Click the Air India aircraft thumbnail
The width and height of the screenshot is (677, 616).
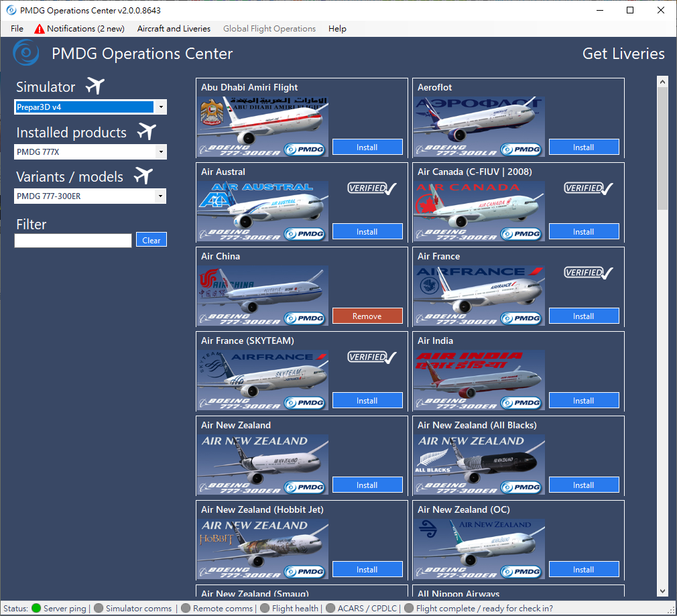point(479,380)
